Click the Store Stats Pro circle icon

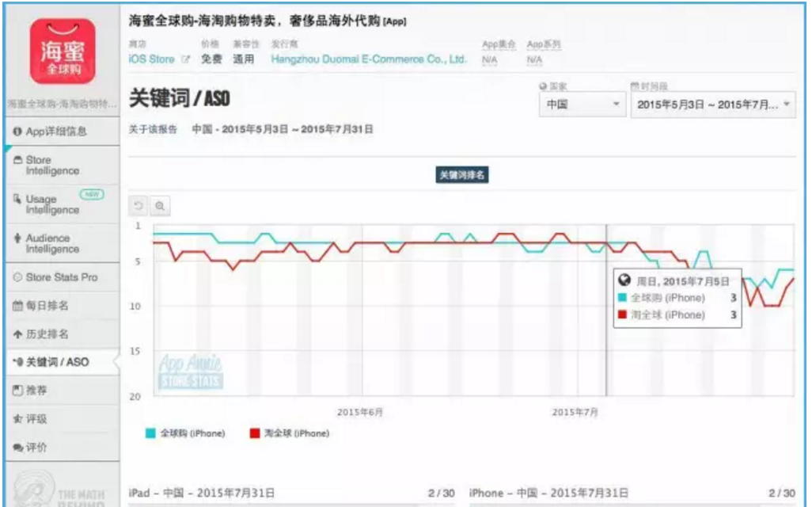(17, 277)
